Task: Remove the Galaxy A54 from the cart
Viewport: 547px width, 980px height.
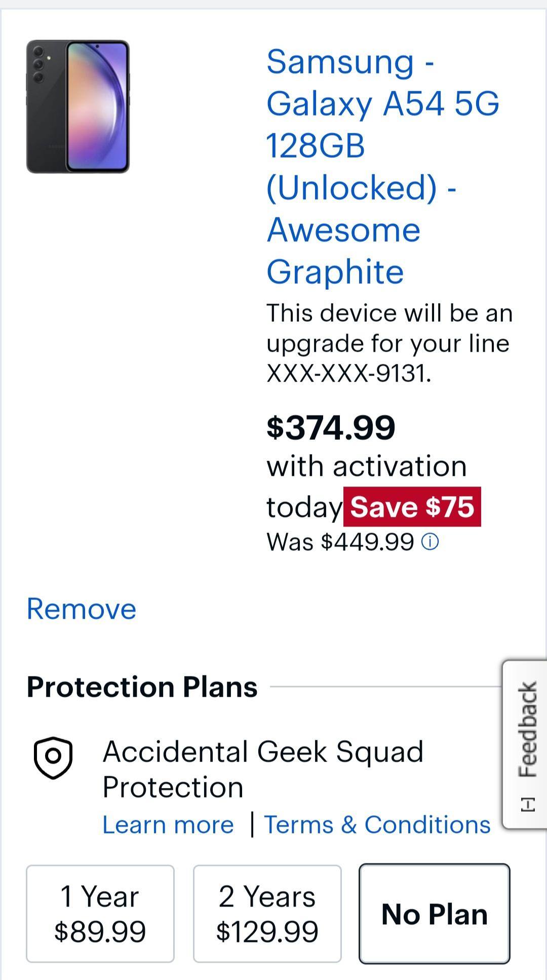Action: [81, 609]
